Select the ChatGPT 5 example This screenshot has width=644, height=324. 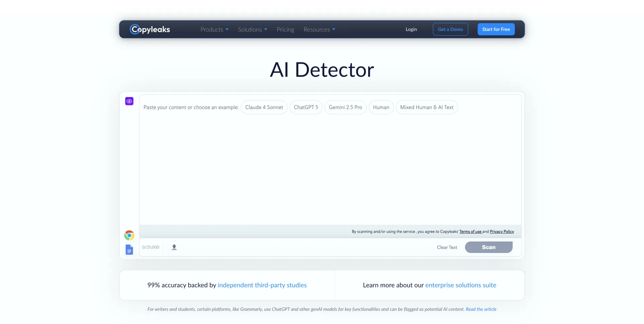306,107
